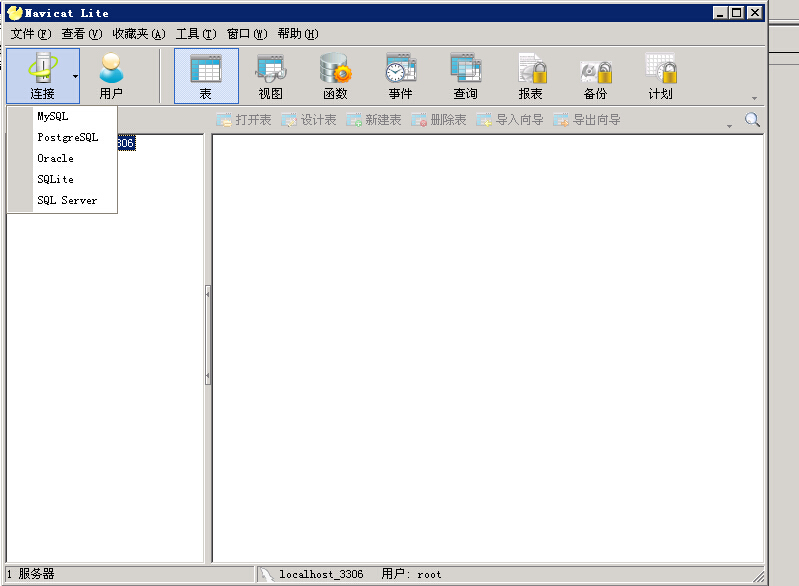
Task: Click the pane splitter collapse handle
Action: coord(207,334)
